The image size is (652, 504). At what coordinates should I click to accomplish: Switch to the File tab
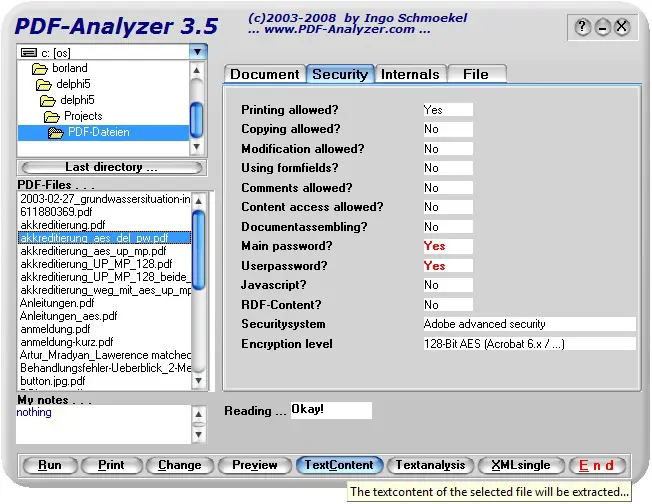[476, 74]
